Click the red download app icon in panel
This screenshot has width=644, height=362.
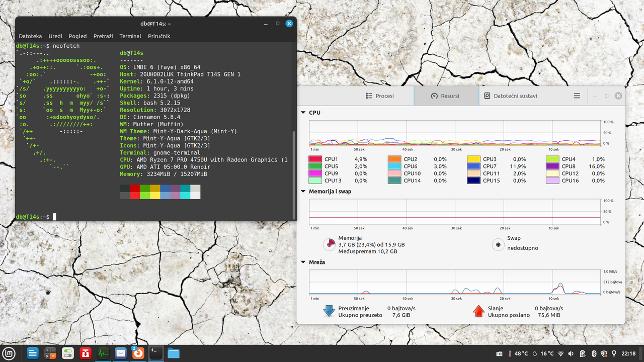(86, 353)
